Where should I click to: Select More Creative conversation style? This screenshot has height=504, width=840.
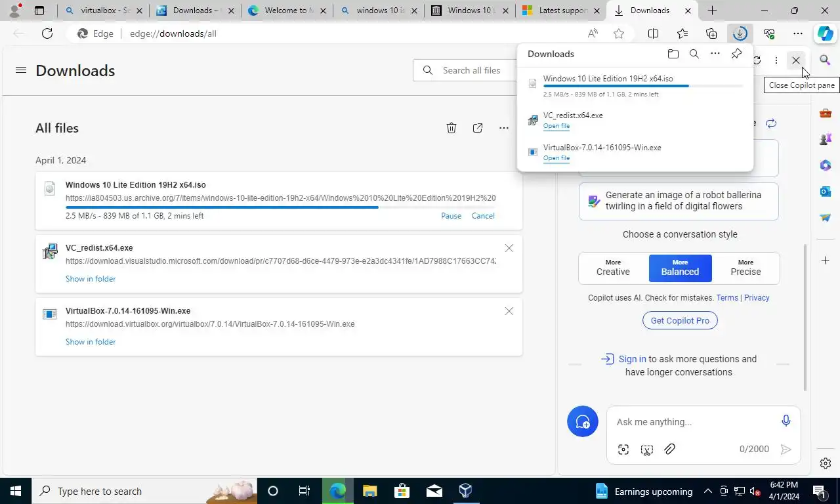coord(613,268)
